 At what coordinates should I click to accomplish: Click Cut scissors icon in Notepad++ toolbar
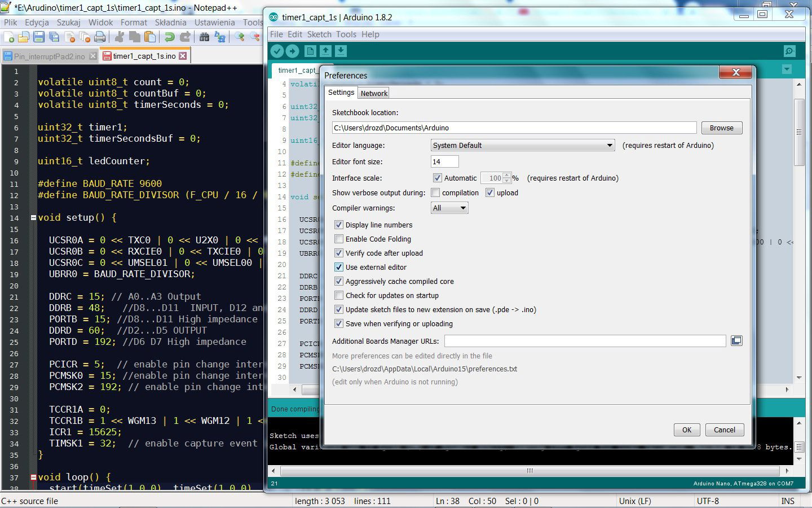[x=120, y=37]
